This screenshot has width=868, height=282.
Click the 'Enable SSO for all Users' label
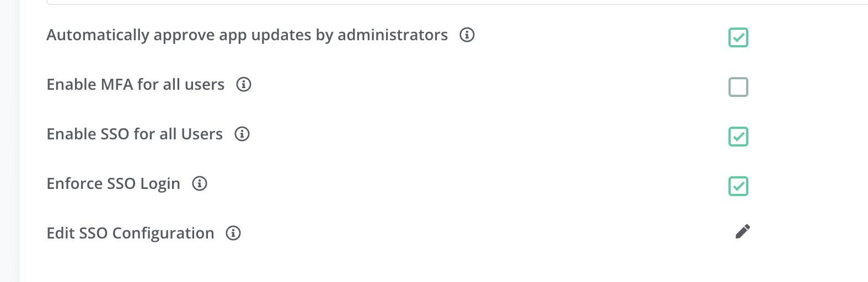click(135, 134)
